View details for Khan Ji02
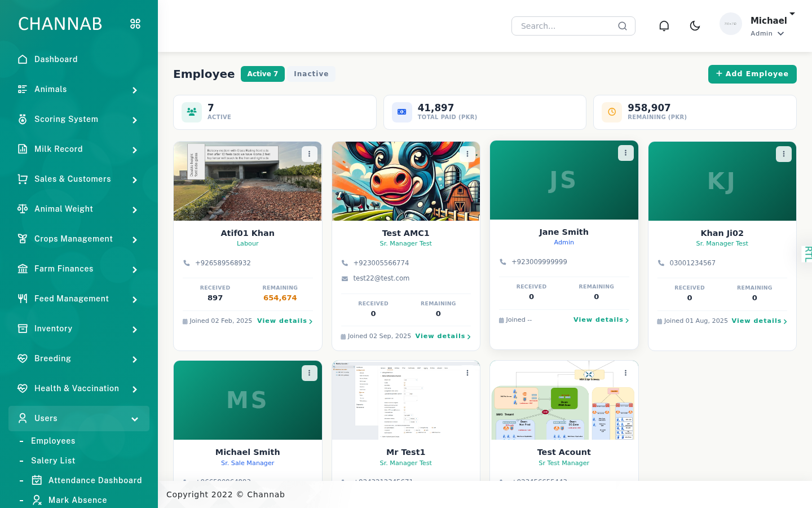The image size is (812, 508). pos(760,321)
